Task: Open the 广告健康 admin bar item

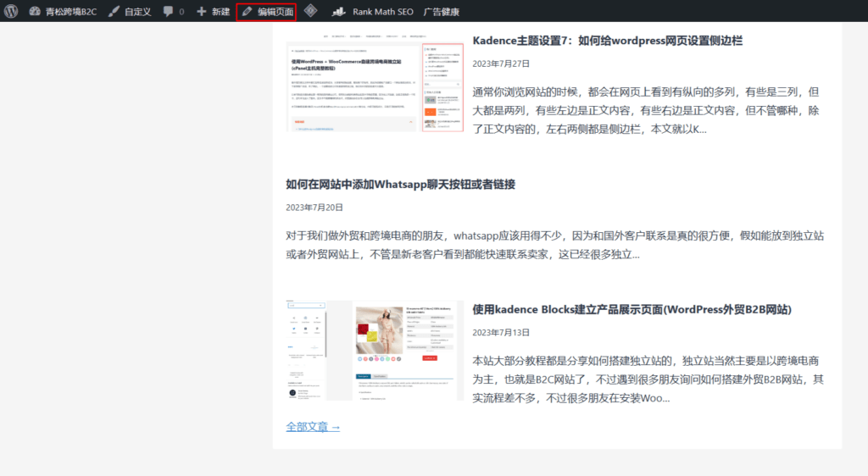Action: coord(441,12)
